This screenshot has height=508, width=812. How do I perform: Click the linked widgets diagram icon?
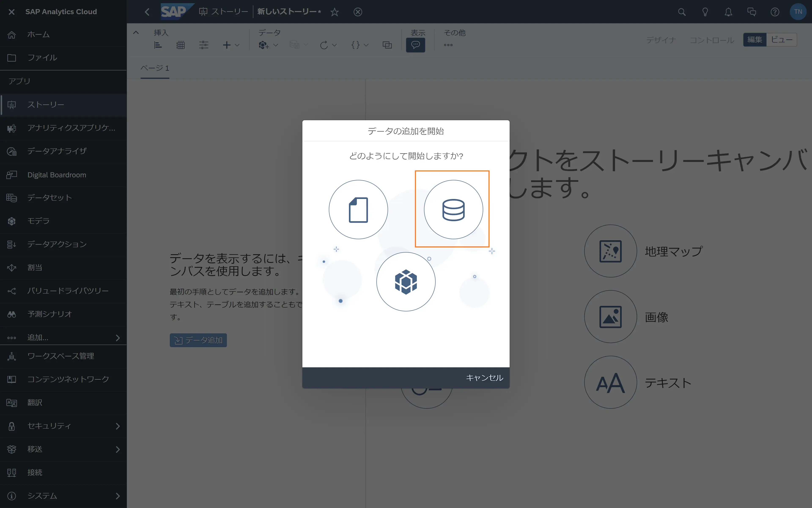[x=387, y=45]
